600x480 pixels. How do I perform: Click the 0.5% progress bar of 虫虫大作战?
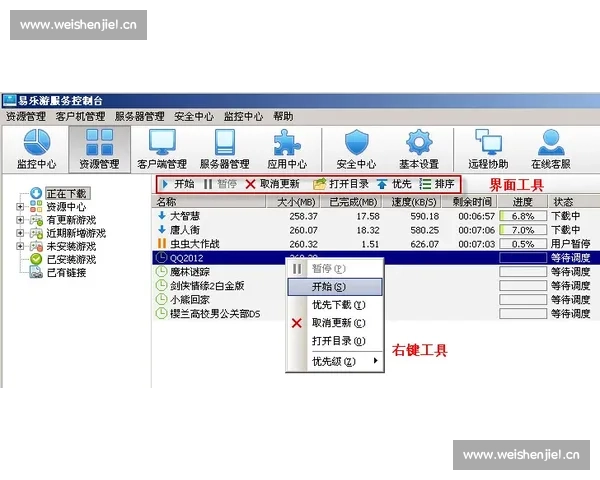[523, 244]
